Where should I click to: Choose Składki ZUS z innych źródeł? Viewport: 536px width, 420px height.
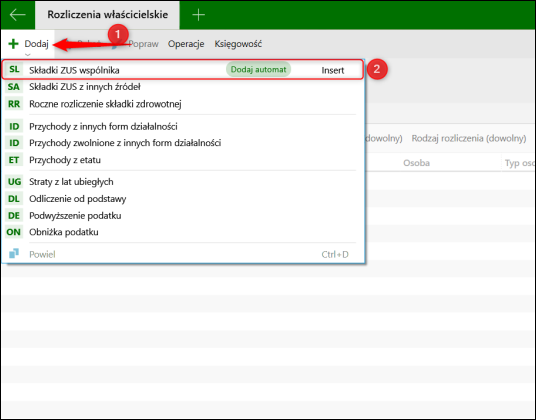point(183,87)
